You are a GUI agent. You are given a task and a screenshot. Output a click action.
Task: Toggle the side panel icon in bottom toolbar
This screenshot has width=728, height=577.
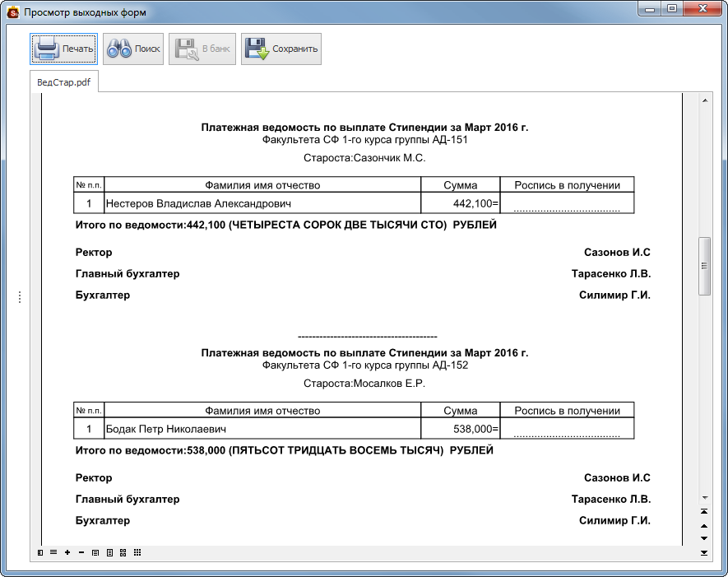(x=40, y=552)
